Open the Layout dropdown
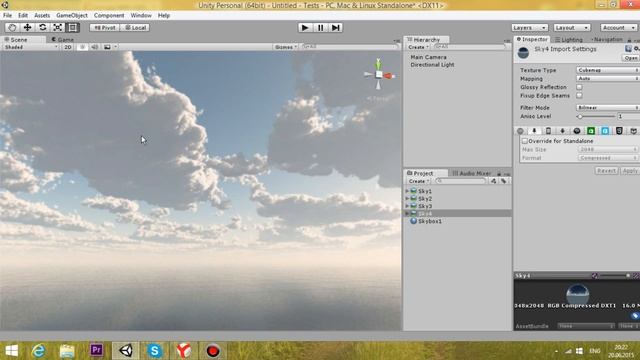The height and width of the screenshot is (360, 640). coord(572,28)
